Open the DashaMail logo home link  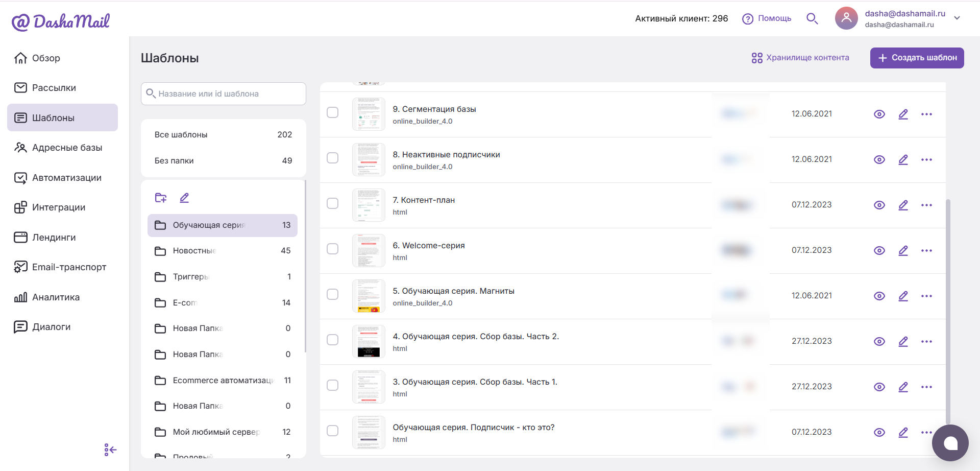click(61, 21)
